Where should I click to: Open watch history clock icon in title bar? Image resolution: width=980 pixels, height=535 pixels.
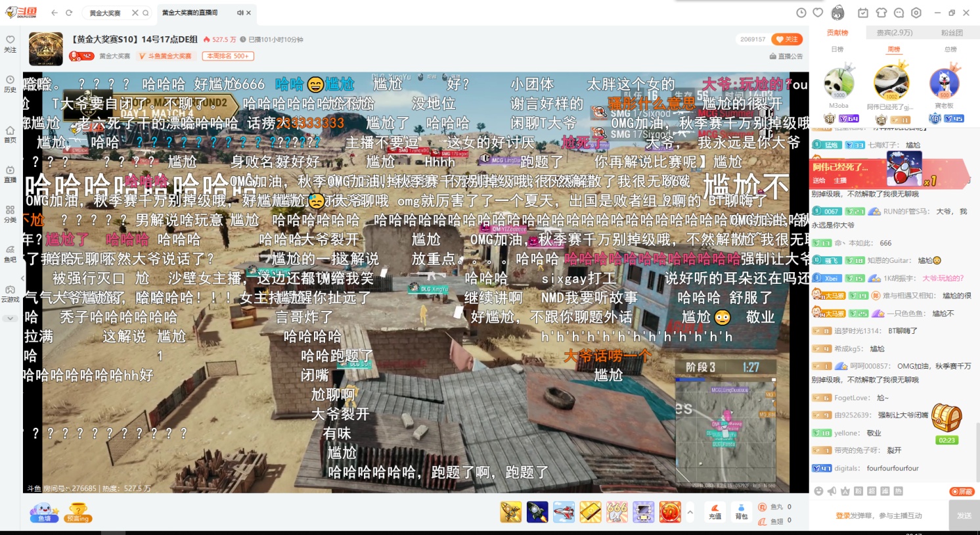click(x=801, y=12)
